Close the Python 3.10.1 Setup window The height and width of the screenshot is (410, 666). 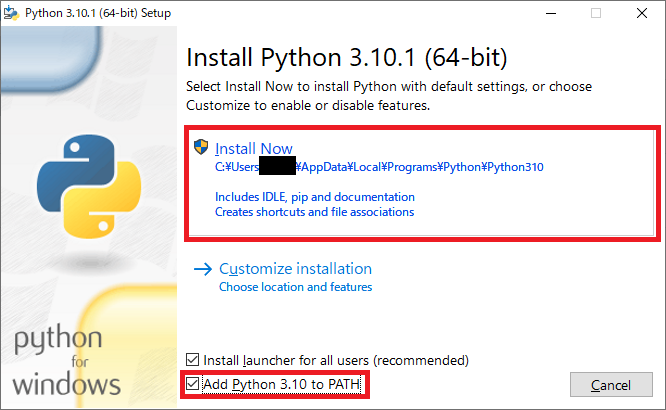(x=642, y=13)
